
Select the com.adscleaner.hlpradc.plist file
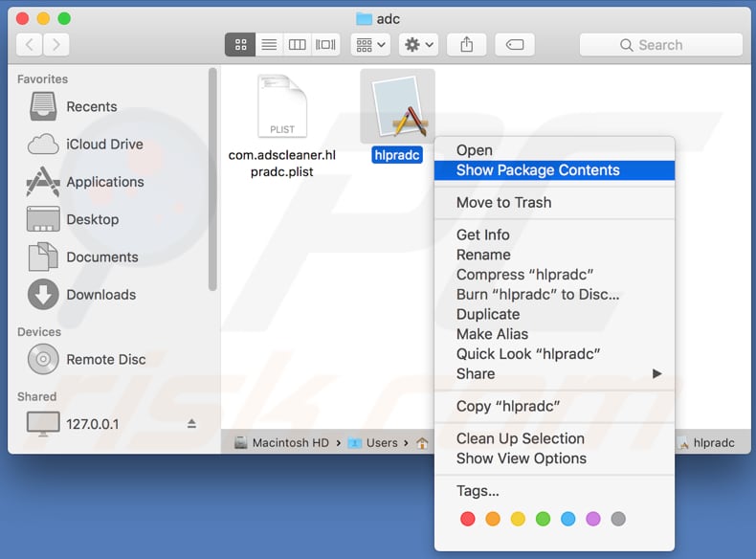(282, 124)
